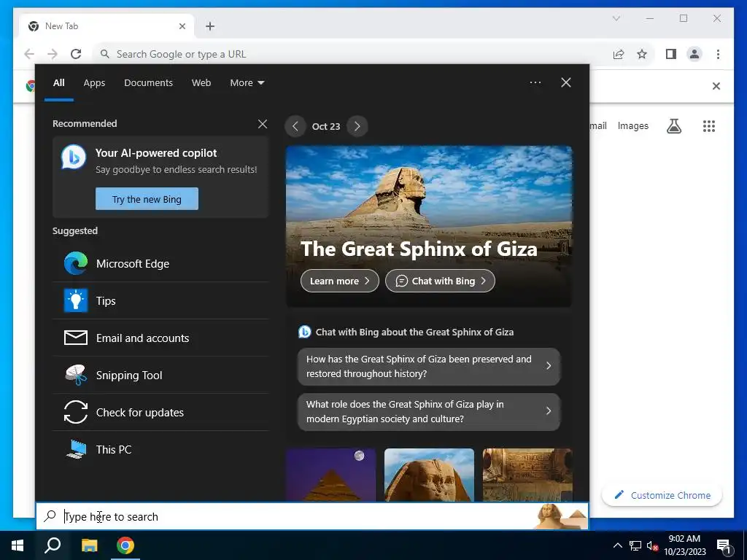Open the search panel options ellipsis
Image resolution: width=747 pixels, height=560 pixels.
[535, 82]
